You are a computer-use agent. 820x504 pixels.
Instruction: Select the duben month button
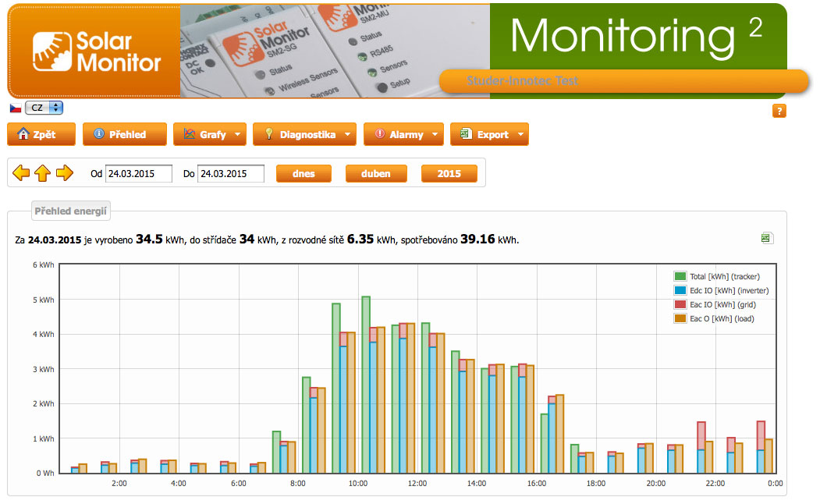[376, 173]
